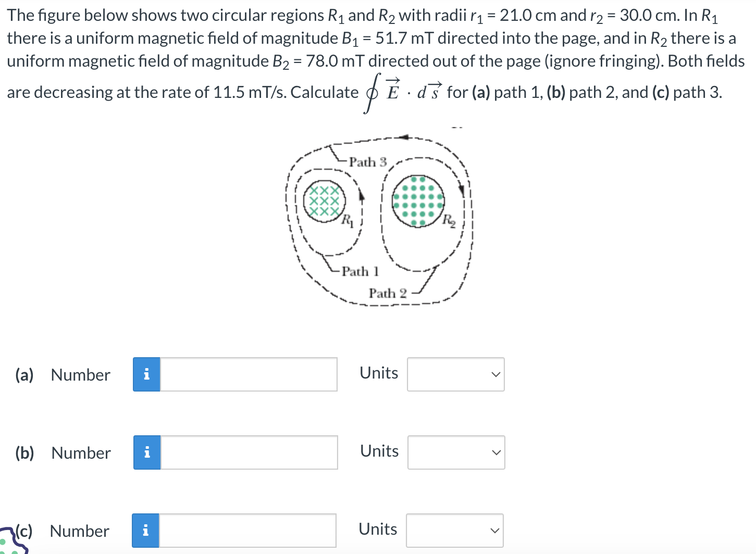Image resolution: width=756 pixels, height=554 pixels.
Task: Click the closed integral symbol in the equation
Action: coord(371,93)
